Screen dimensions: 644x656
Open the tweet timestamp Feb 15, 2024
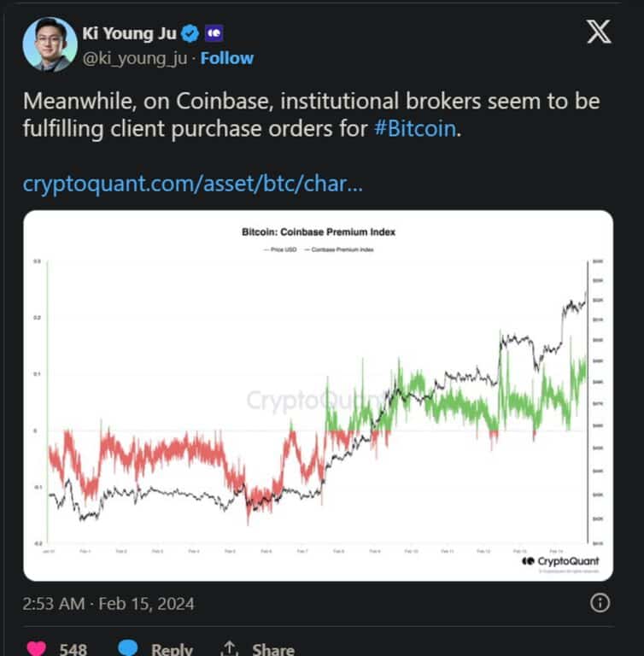pyautogui.click(x=108, y=604)
